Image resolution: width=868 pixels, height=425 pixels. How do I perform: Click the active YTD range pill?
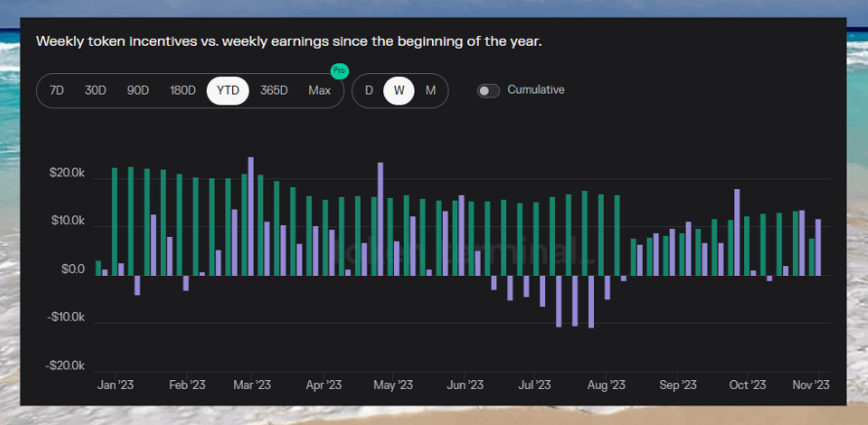(228, 91)
